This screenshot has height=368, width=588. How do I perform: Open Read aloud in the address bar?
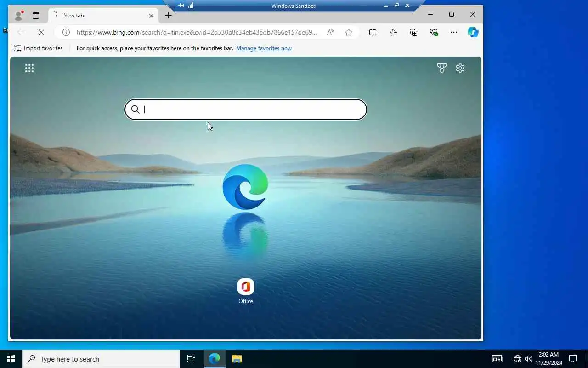[x=330, y=32]
